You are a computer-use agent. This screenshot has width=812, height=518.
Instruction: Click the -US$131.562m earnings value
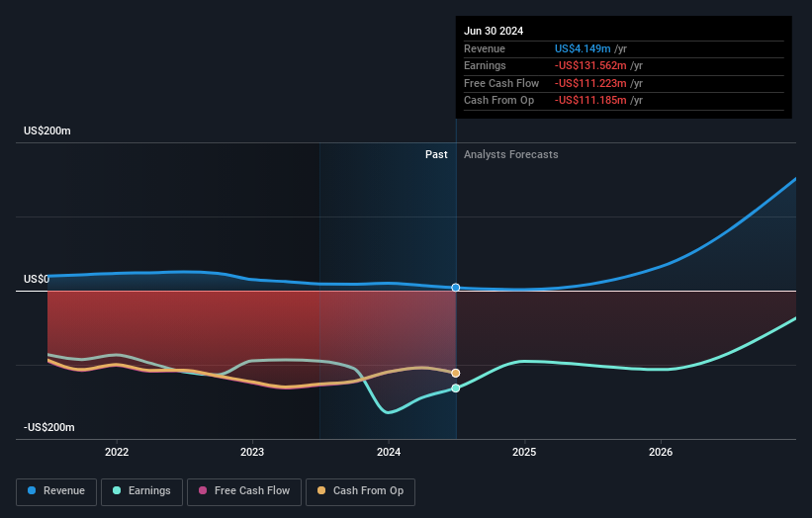click(x=590, y=65)
